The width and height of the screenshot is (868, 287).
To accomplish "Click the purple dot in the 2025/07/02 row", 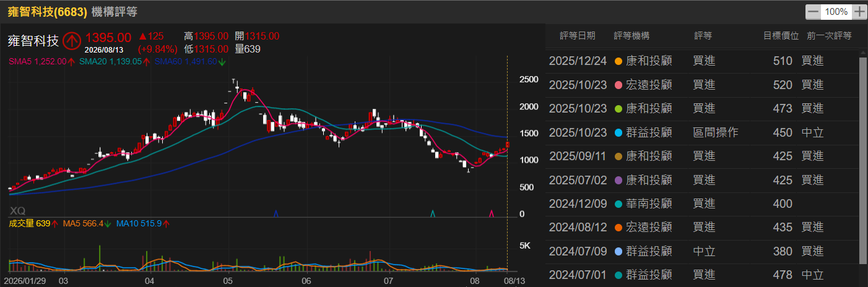I will 618,180.
